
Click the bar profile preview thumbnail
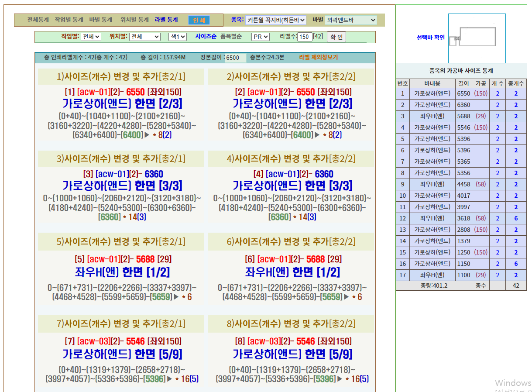477,38
